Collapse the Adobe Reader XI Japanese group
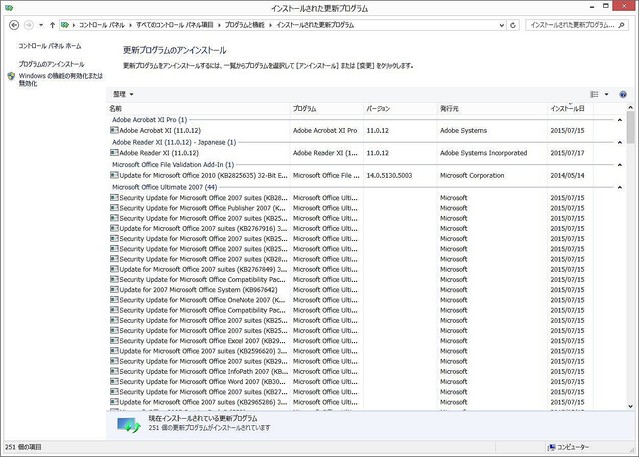This screenshot has height=457, width=639. [x=620, y=142]
